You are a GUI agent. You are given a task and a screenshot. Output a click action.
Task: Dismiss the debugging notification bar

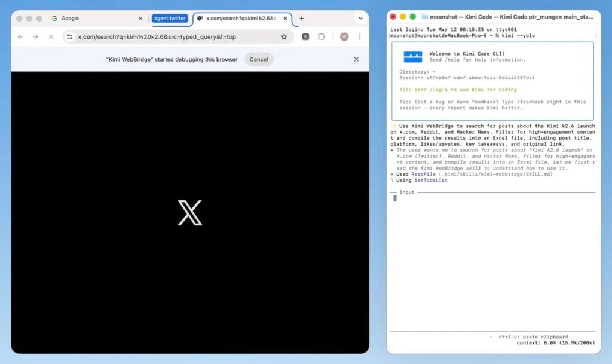pos(356,59)
